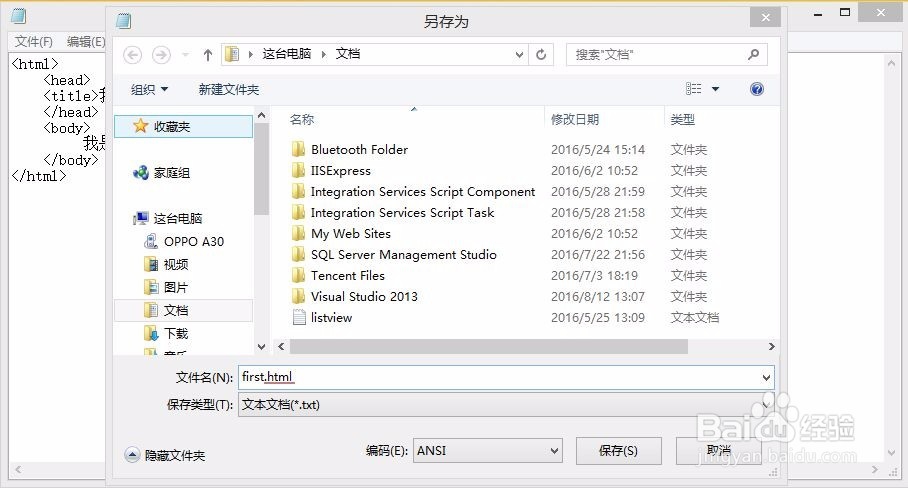This screenshot has height=488, width=908.
Task: Select the Visual Studio 2013 folder name
Action: coord(364,296)
